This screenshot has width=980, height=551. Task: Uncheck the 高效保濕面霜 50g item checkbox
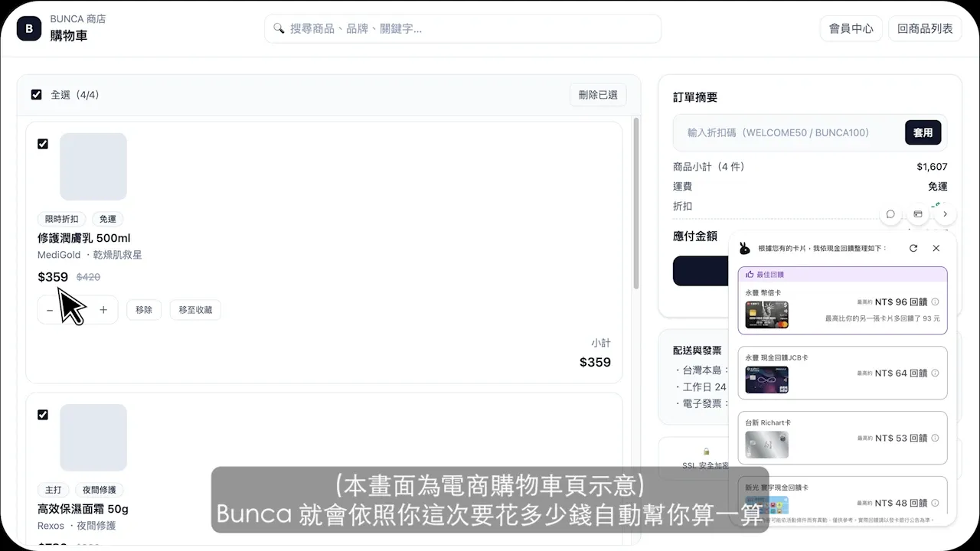tap(43, 415)
